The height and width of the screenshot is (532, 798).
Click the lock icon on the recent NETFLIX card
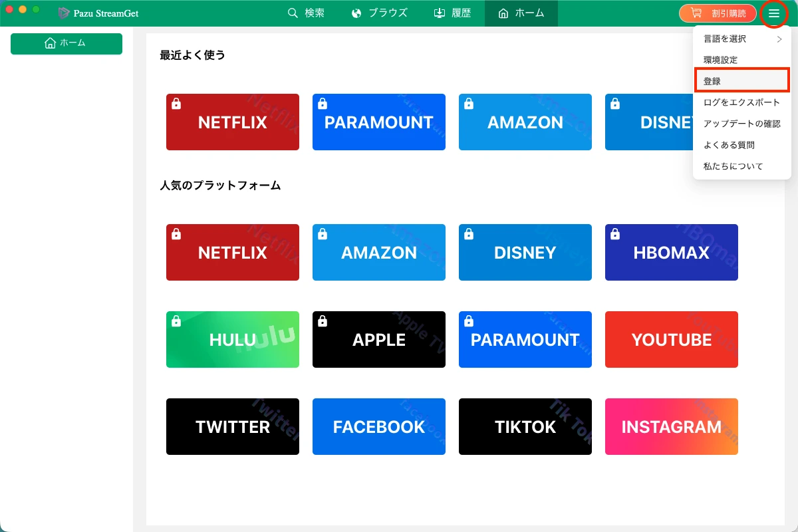pyautogui.click(x=176, y=104)
